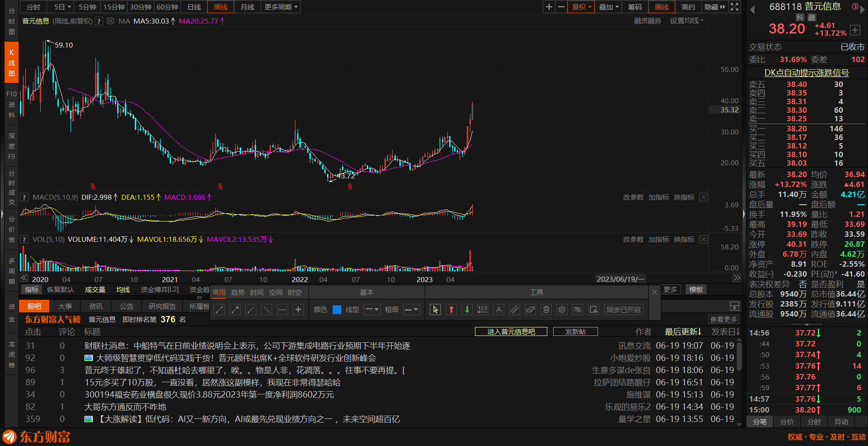Close the drawing tools panel
Viewport: 868px width, 446px height.
point(655,293)
